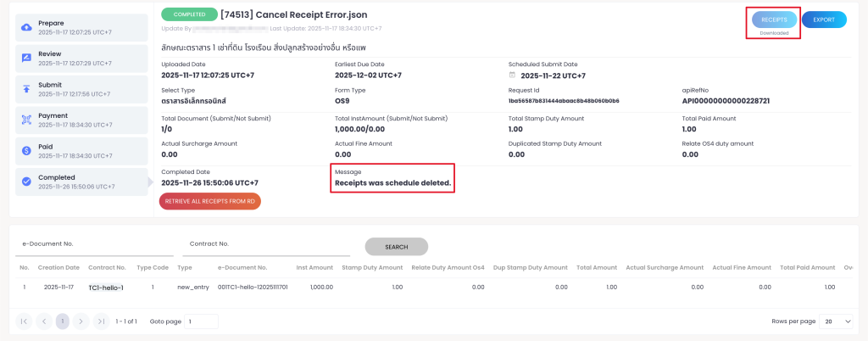Viewport: 868px width, 341px height.
Task: Click Total Paid Amount column header
Action: click(x=808, y=267)
